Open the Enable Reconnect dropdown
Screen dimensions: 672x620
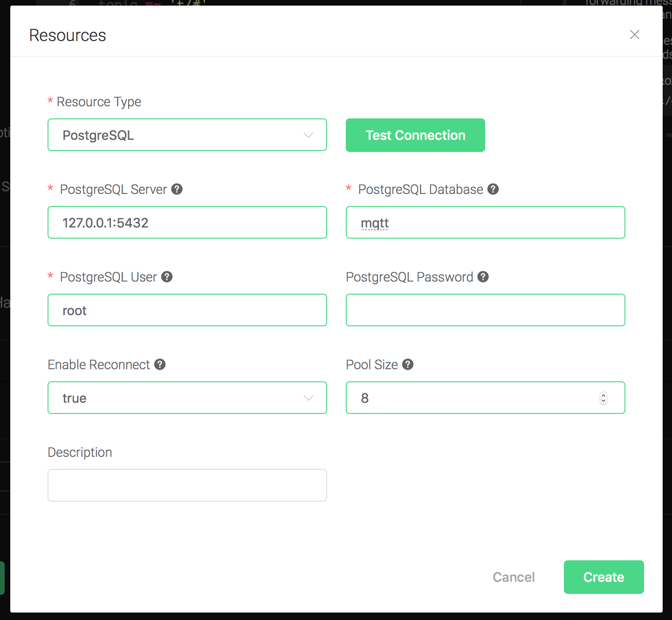click(x=187, y=398)
